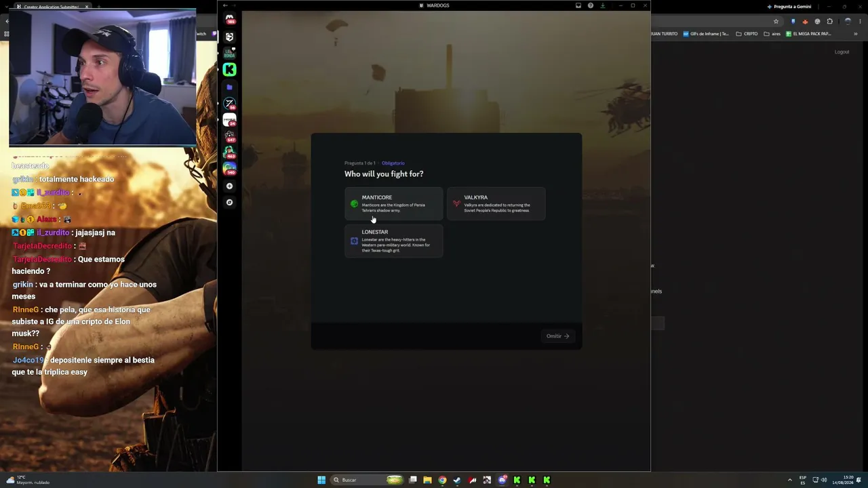Open the green Kick server in Discord sidebar

(x=230, y=70)
